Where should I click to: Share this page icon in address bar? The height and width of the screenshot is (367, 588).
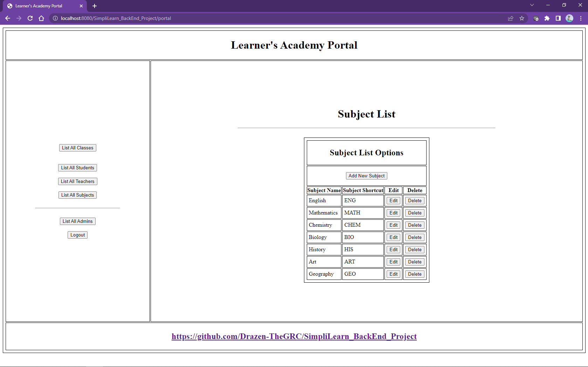coord(511,18)
